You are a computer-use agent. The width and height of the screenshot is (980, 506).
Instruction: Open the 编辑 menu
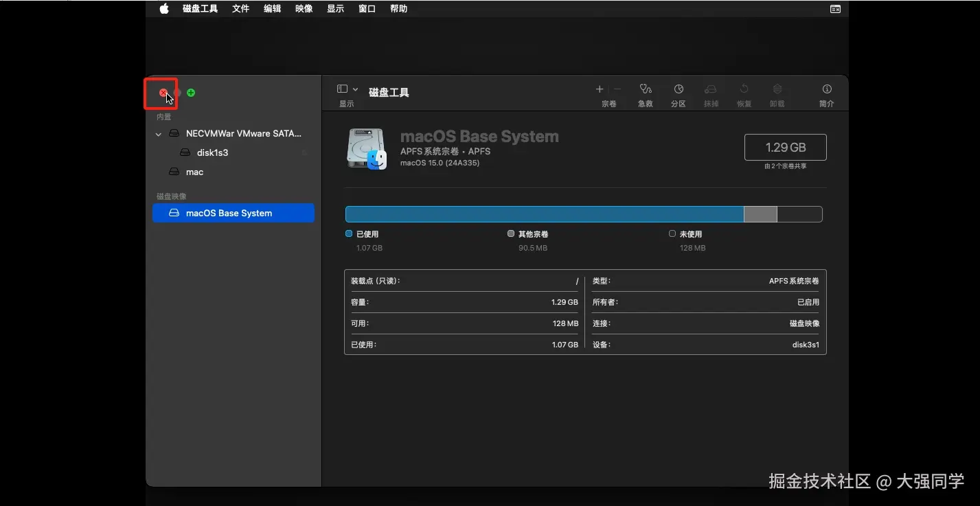(272, 9)
